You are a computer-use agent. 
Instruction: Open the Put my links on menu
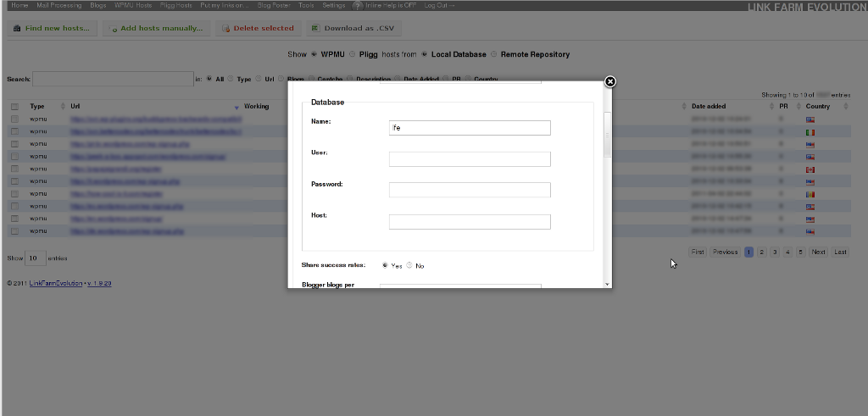[224, 6]
